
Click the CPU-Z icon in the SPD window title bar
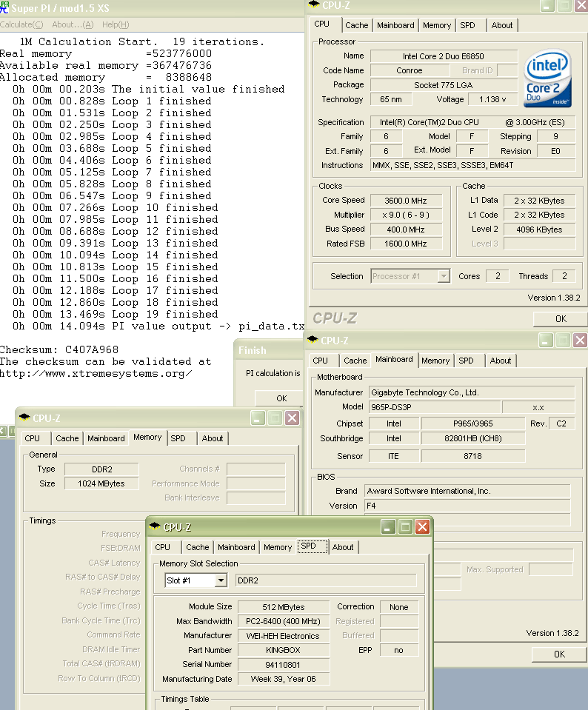click(155, 526)
